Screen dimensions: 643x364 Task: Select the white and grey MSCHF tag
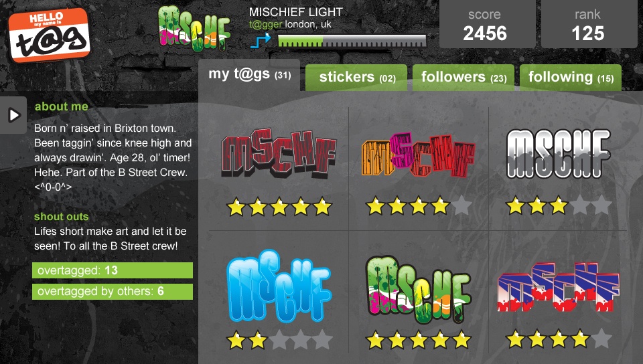pos(559,153)
